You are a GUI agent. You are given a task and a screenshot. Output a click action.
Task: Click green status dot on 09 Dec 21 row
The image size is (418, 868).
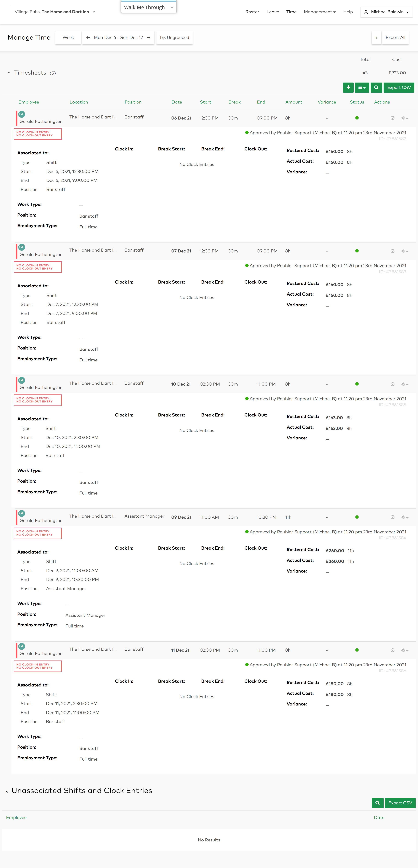357,517
